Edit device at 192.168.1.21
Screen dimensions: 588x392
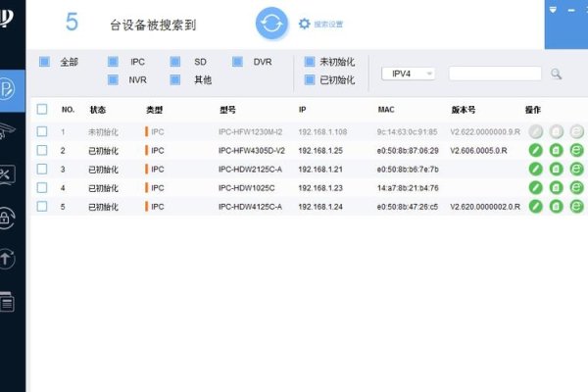535,169
